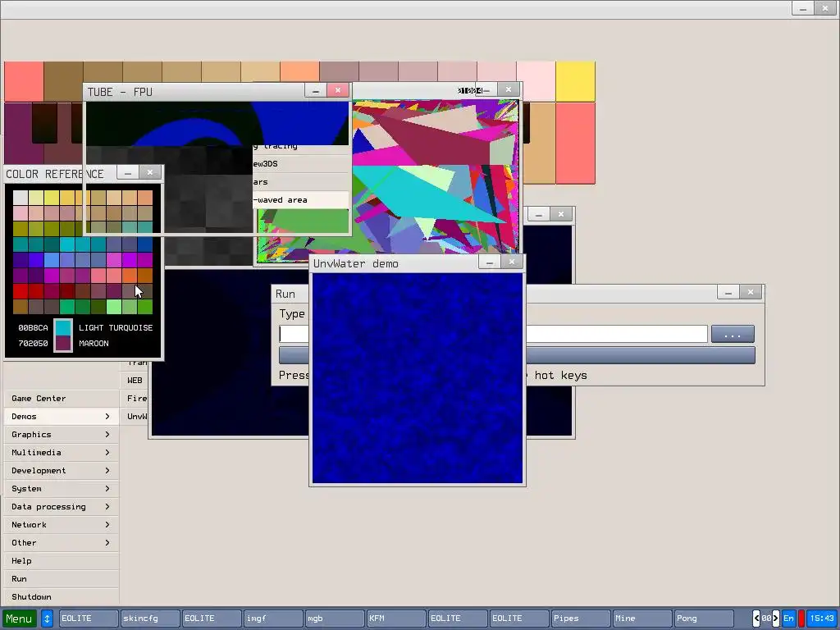Click the light turquoise preview color box
This screenshot has width=840, height=630.
(x=63, y=328)
